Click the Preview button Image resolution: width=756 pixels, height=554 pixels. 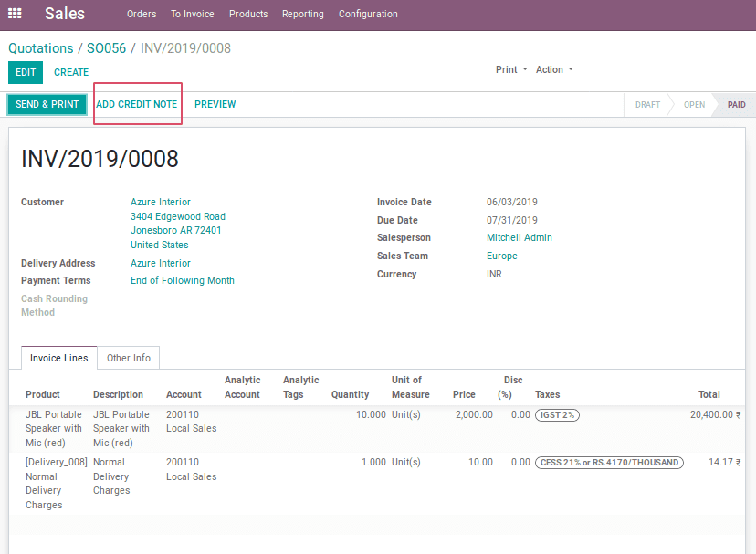(215, 105)
